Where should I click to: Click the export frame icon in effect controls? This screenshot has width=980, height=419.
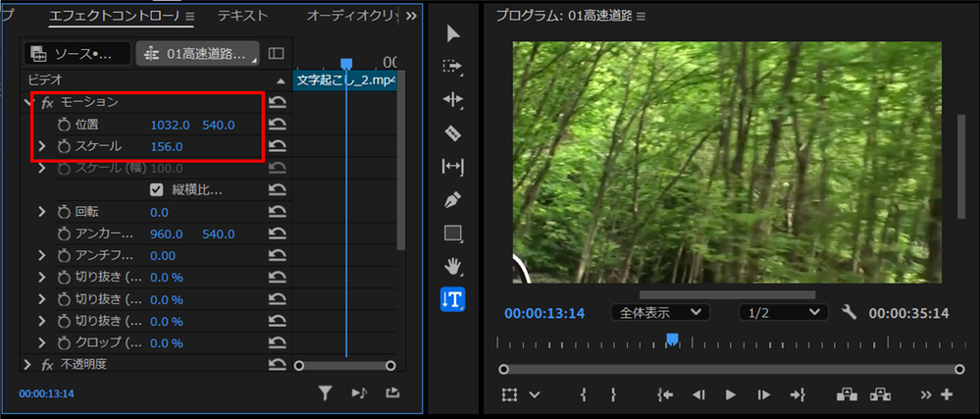click(392, 393)
